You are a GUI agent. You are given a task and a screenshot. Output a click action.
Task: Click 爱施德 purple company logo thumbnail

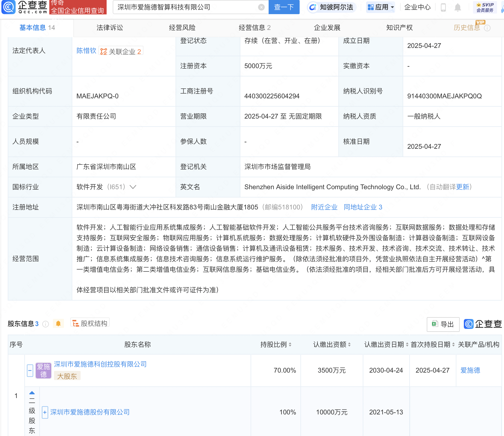(43, 371)
